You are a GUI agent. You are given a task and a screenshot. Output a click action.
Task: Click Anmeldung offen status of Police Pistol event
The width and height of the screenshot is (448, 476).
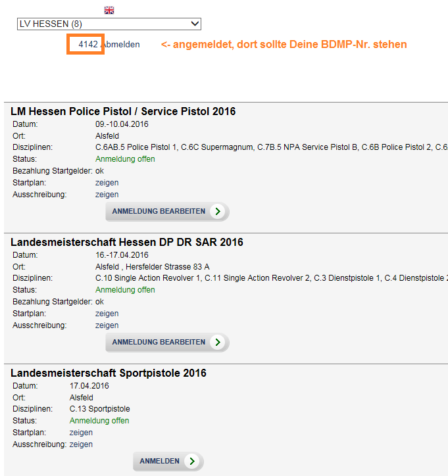tap(125, 159)
